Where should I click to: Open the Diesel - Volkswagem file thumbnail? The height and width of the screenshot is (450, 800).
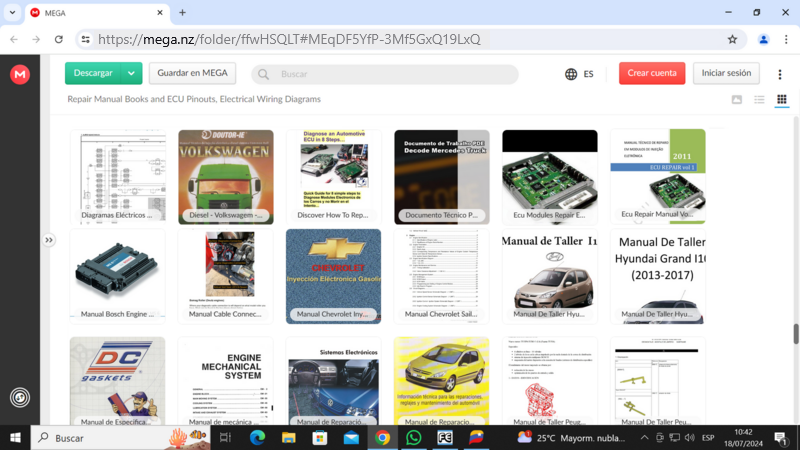click(x=226, y=177)
